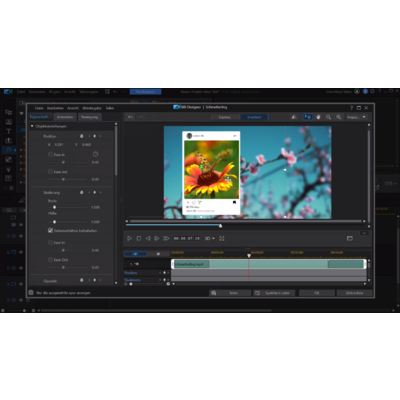Activate the selection arrow tool in preview toolbar
This screenshot has width=400, height=400.
click(308, 117)
